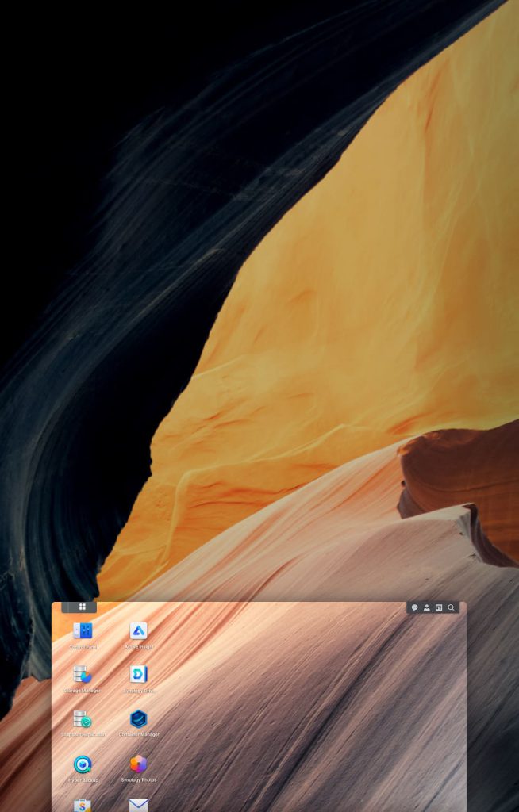Launch the Synology Photos icon
The height and width of the screenshot is (812, 519).
click(x=139, y=764)
